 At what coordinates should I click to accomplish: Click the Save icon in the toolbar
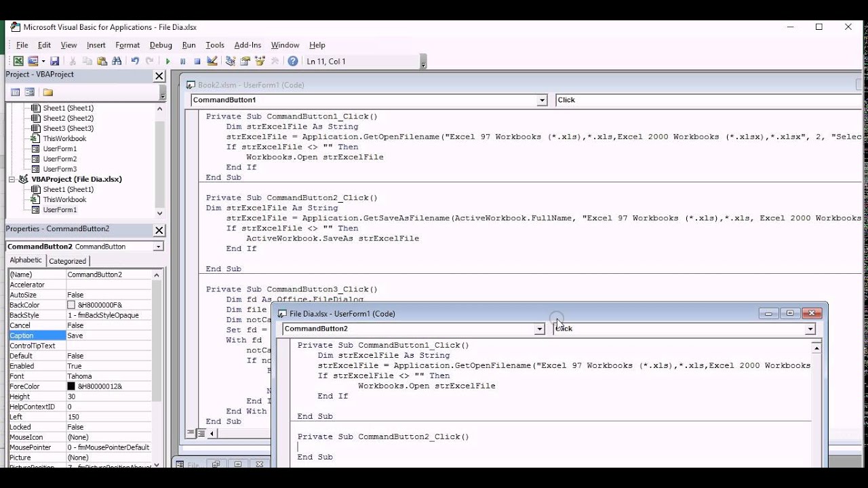tap(54, 61)
